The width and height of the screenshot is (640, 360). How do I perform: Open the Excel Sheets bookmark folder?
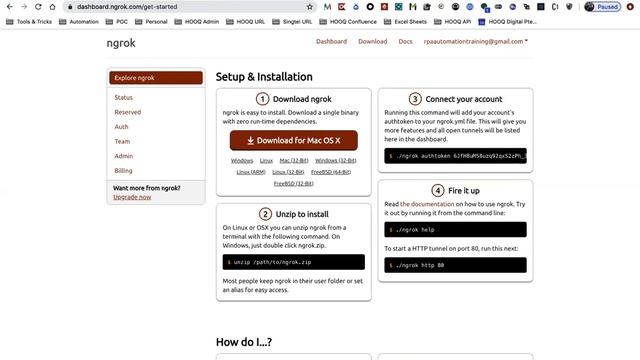tap(405, 22)
